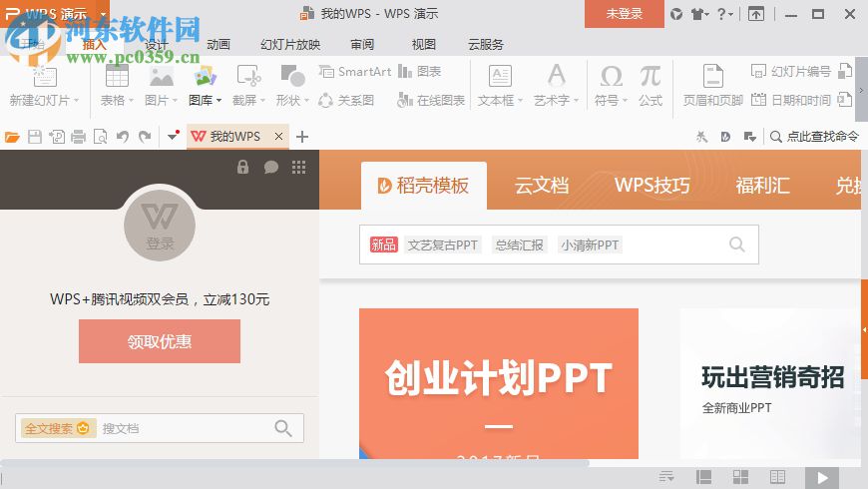The width and height of the screenshot is (868, 489).
Task: Click the 登录 avatar to sign in
Action: coord(160,226)
